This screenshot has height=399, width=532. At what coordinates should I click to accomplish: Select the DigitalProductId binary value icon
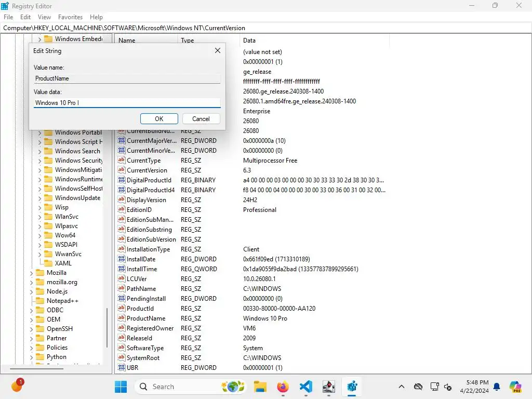click(x=122, y=180)
